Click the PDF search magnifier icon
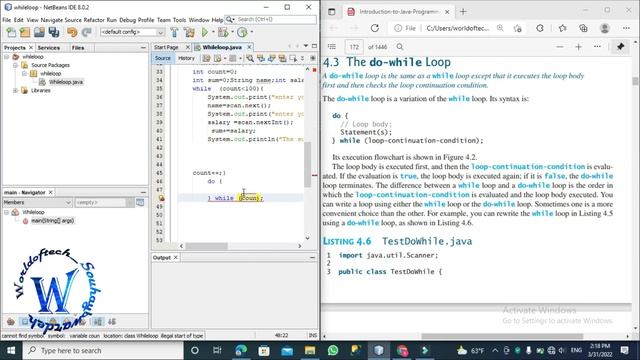 click(x=400, y=47)
